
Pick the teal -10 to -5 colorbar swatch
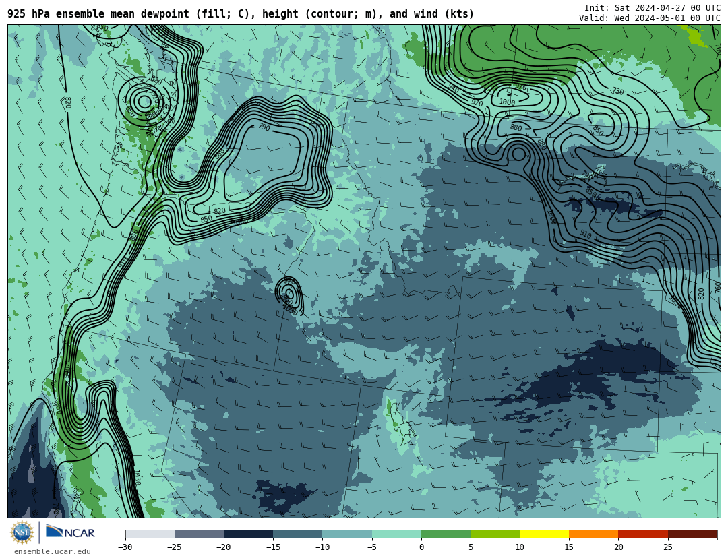(x=347, y=534)
